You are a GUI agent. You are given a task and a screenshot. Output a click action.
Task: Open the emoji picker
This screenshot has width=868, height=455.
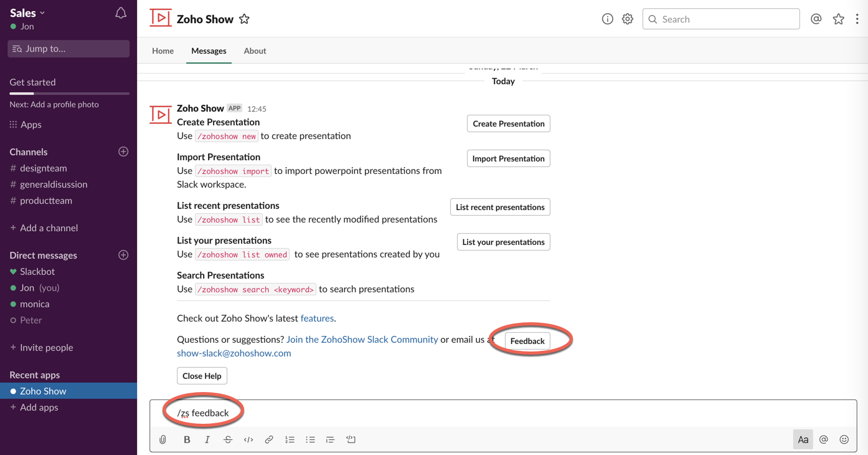tap(844, 439)
